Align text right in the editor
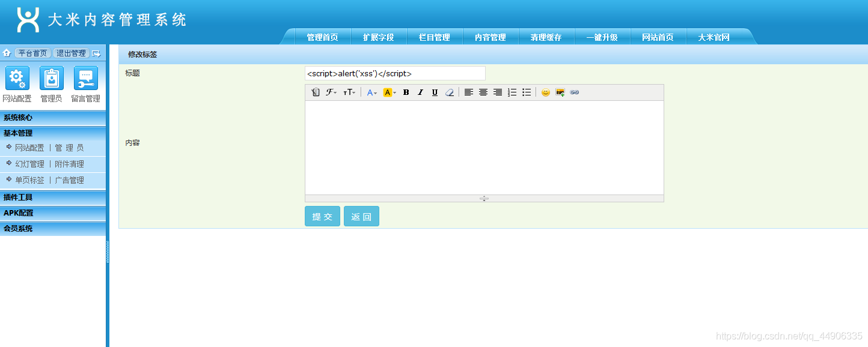Viewport: 868px width, 347px height. (x=497, y=92)
